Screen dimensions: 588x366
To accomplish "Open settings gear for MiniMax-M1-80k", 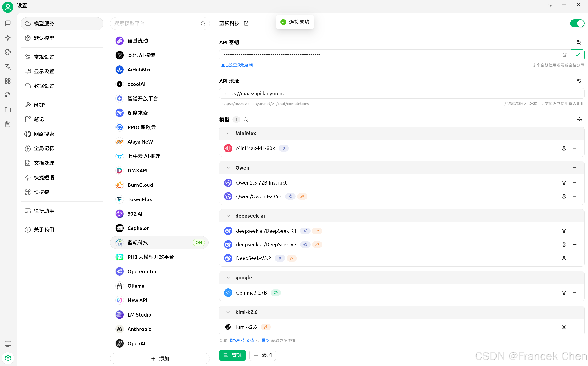I will click(x=564, y=148).
